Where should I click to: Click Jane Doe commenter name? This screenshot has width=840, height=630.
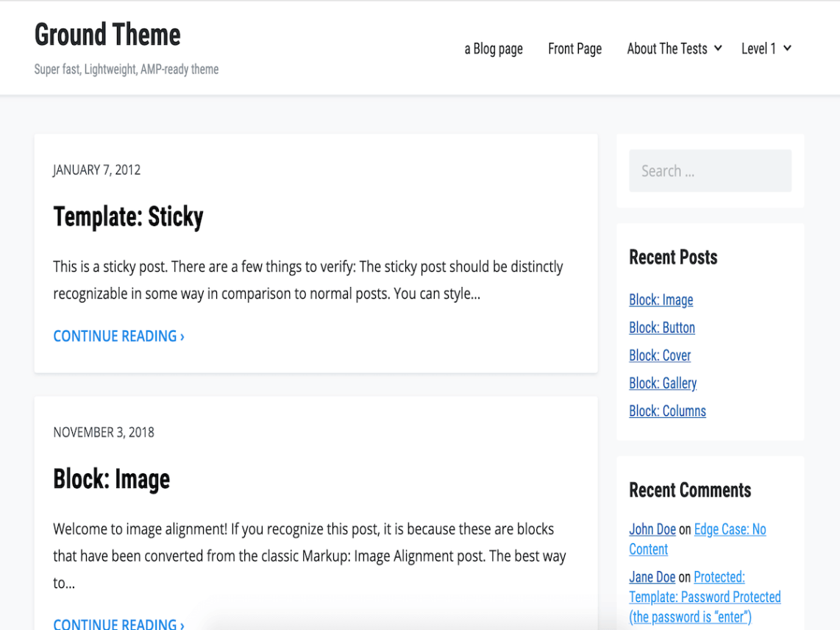(652, 577)
